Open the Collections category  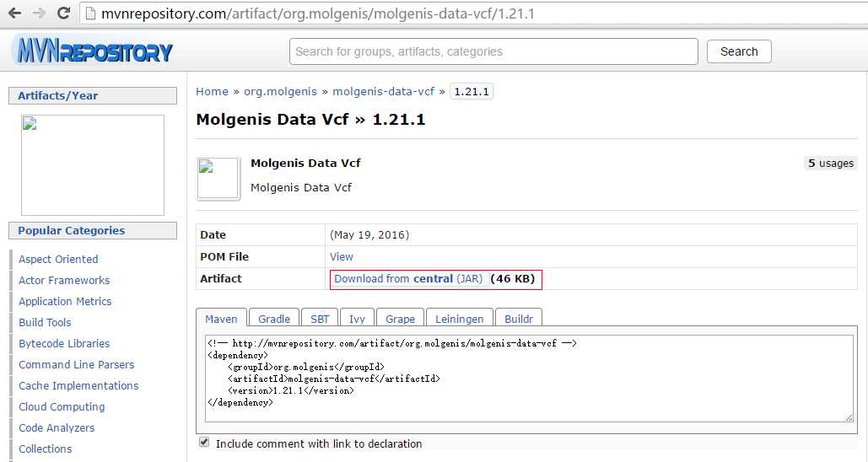point(45,449)
